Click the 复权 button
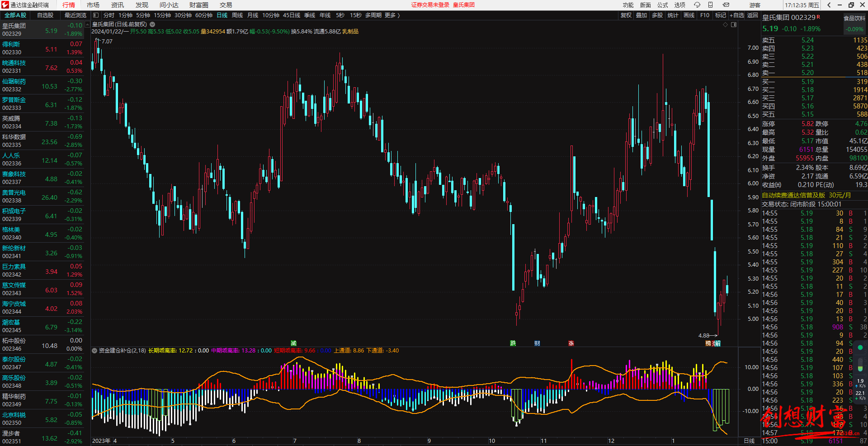This screenshot has height=446, width=868. pyautogui.click(x=626, y=15)
